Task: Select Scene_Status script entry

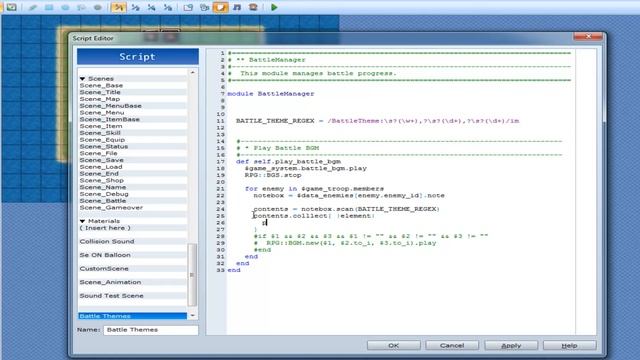Action: pos(133,146)
